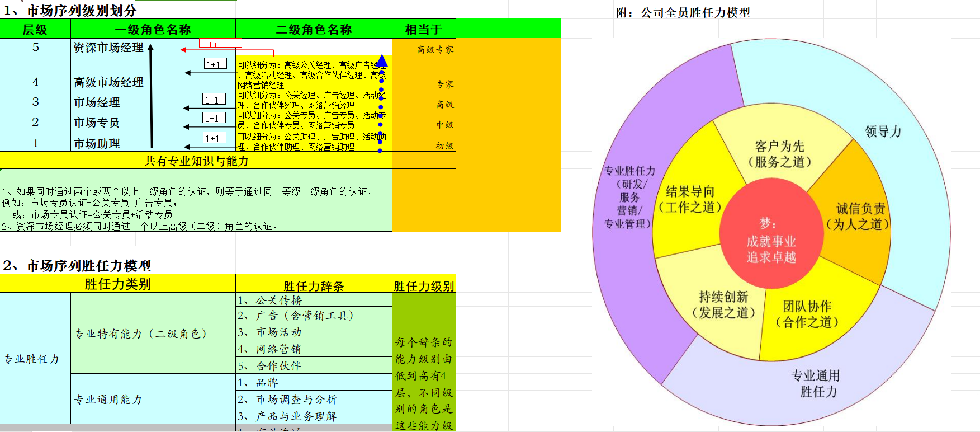
Task: Click the green certification notes cell
Action: click(x=196, y=200)
